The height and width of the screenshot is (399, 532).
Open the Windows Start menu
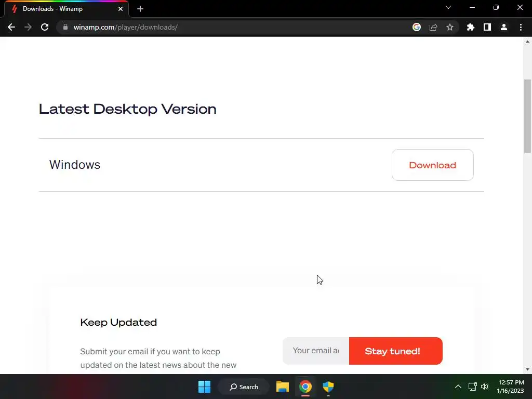point(204,387)
